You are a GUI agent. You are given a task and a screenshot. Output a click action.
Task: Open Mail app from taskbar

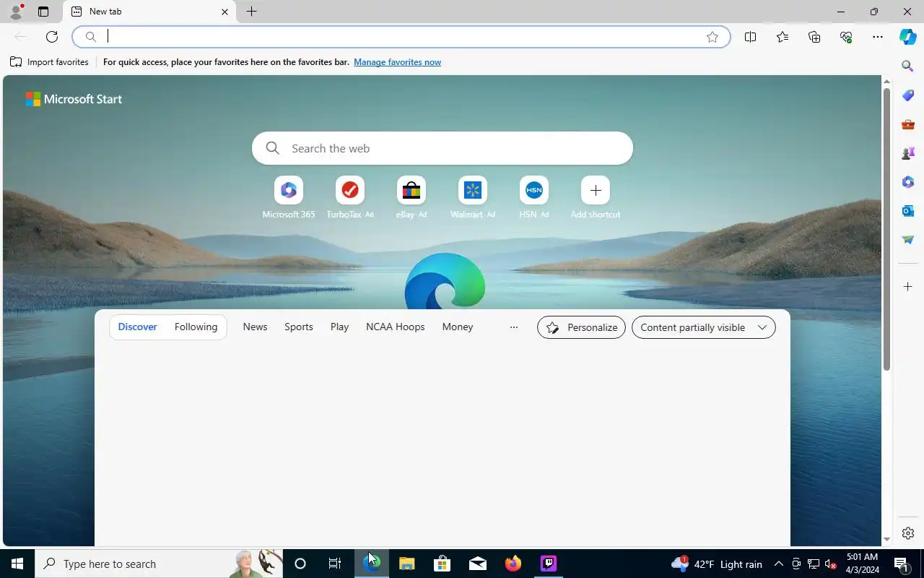pos(477,564)
